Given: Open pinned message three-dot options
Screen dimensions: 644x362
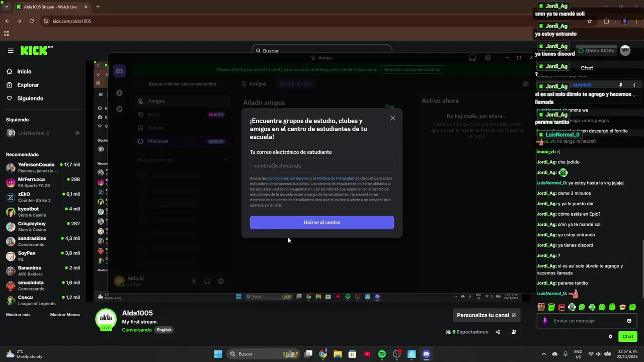Looking at the screenshot, I should (634, 85).
